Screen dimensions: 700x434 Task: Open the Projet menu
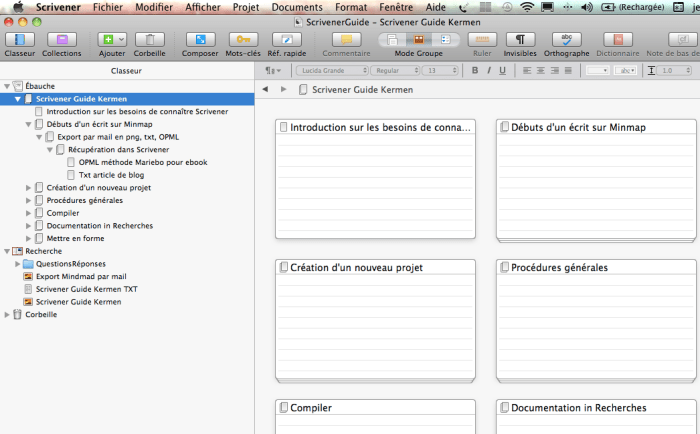246,7
